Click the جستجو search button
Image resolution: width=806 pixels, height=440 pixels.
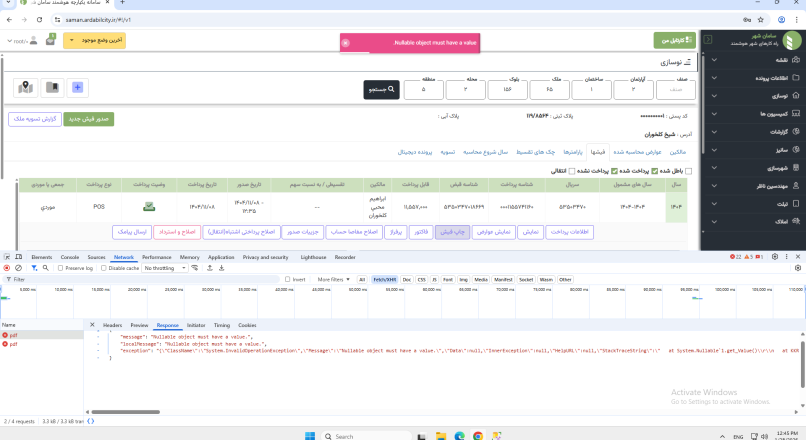tap(381, 89)
